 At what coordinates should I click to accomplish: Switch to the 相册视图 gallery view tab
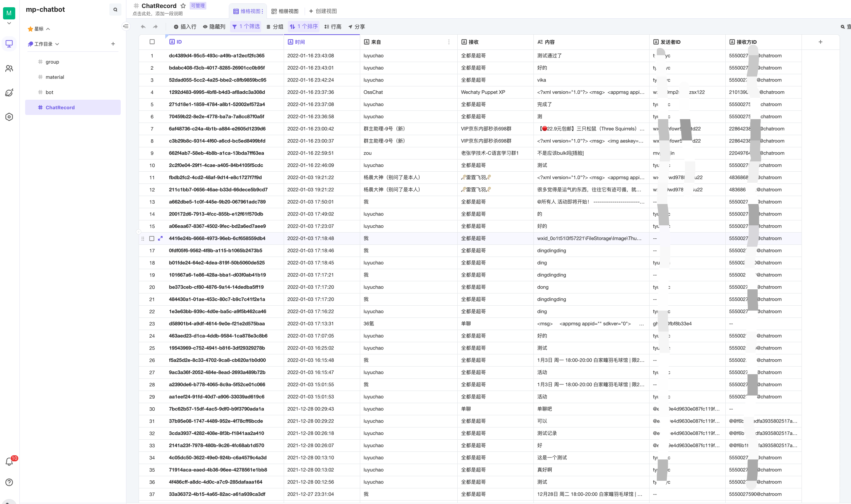[285, 11]
